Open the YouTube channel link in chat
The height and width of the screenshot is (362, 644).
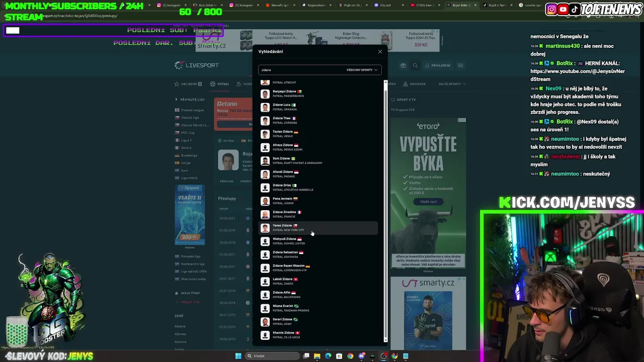577,75
